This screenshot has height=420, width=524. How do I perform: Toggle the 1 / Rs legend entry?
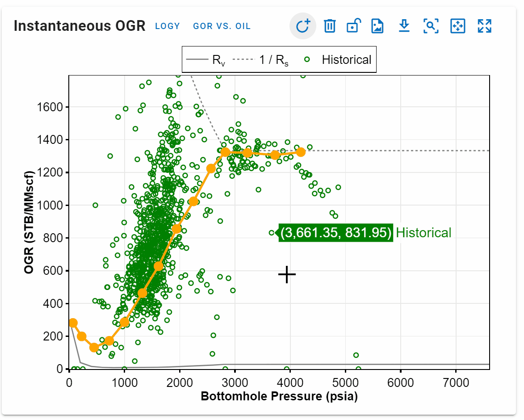260,60
